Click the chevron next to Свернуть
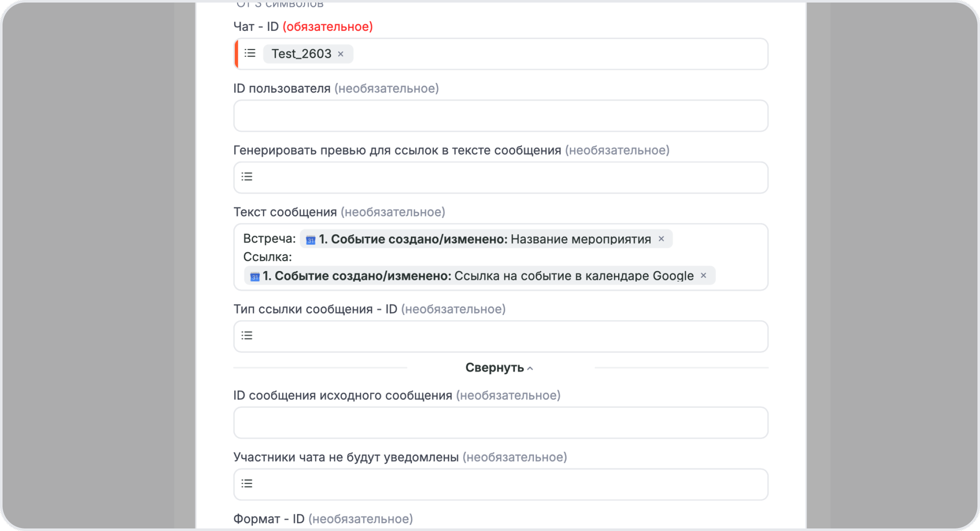The width and height of the screenshot is (980, 531). 529,368
